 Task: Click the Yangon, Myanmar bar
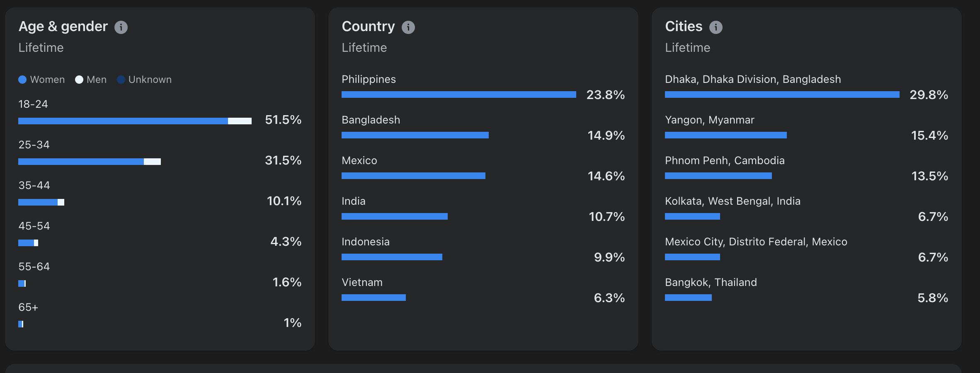(725, 135)
